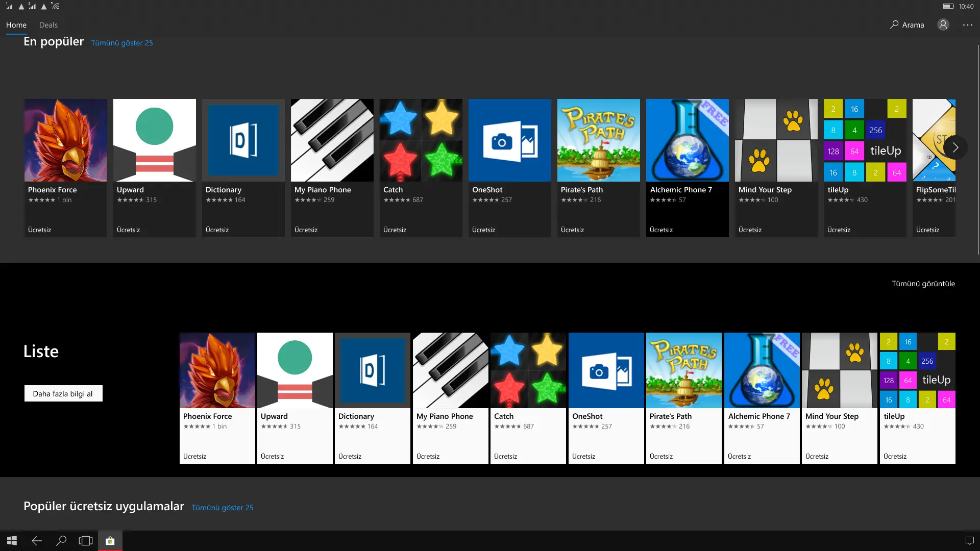980x551 pixels.
Task: Select Upward icon in Liste section
Action: [x=295, y=370]
